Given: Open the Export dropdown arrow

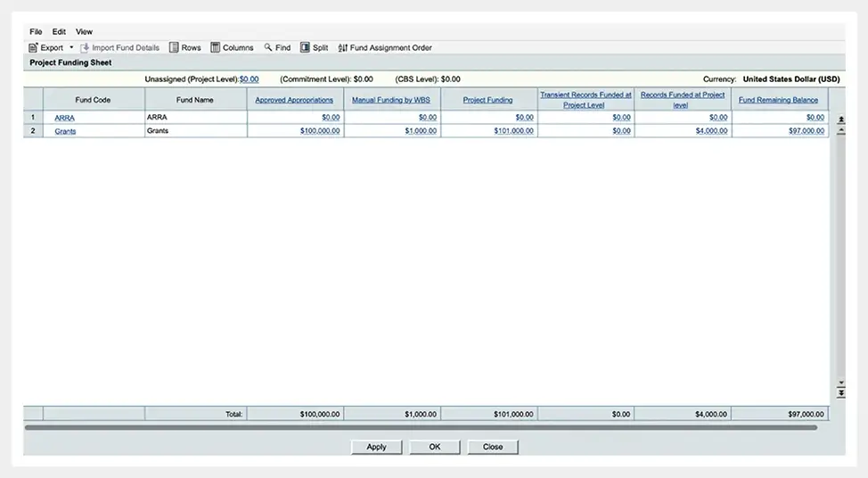Looking at the screenshot, I should click(71, 47).
